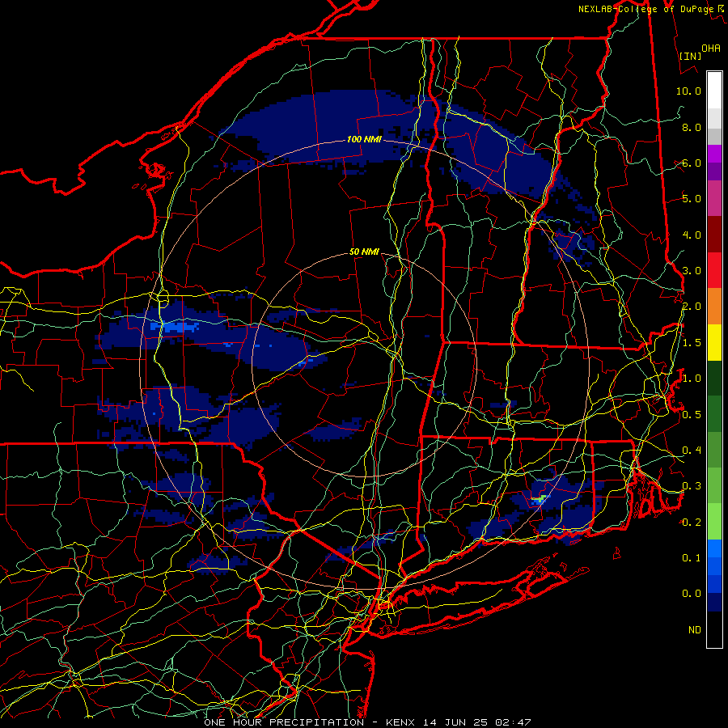This screenshot has width=728, height=728.
Task: Click the 3.0 legend value
Action: click(692, 271)
